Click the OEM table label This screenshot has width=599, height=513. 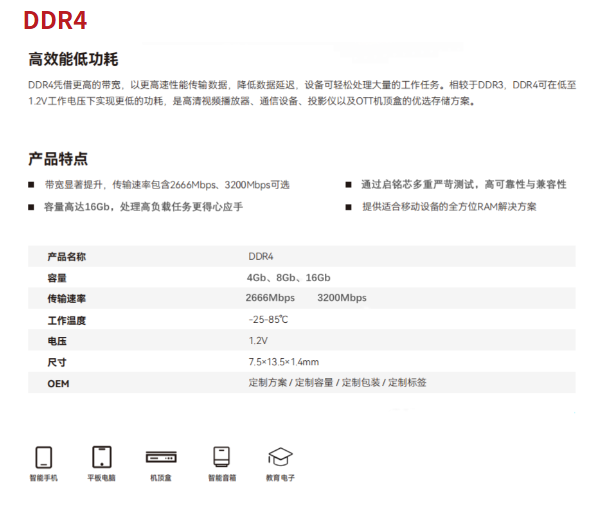click(58, 384)
